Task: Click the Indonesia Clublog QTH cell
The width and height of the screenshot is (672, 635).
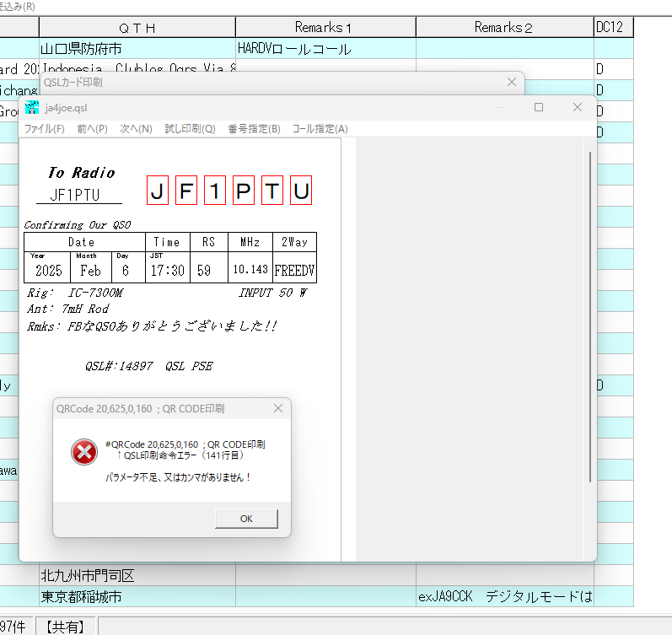Action: click(x=137, y=65)
